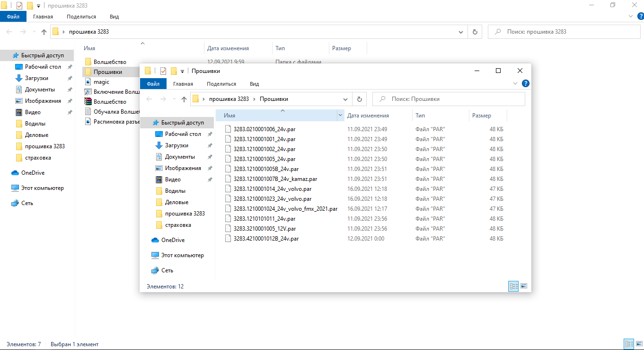Screen dimensions: 644x350
Task: Click OneDrive in front window sidebar
Action: (x=172, y=240)
